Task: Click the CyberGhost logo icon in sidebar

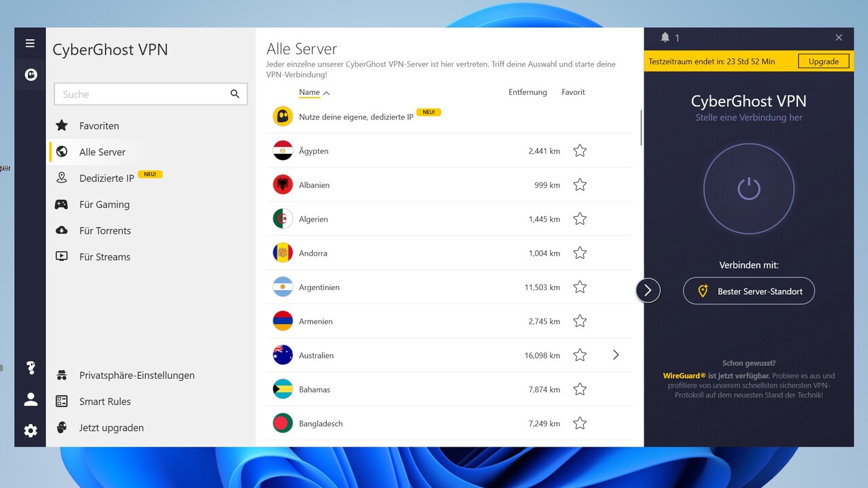Action: [31, 75]
